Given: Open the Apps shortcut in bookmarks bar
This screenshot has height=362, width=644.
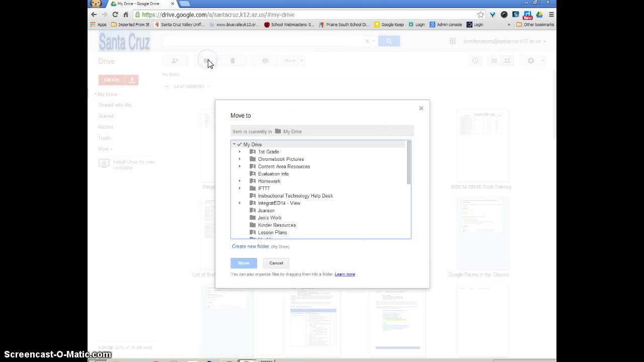Looking at the screenshot, I should click(x=99, y=24).
